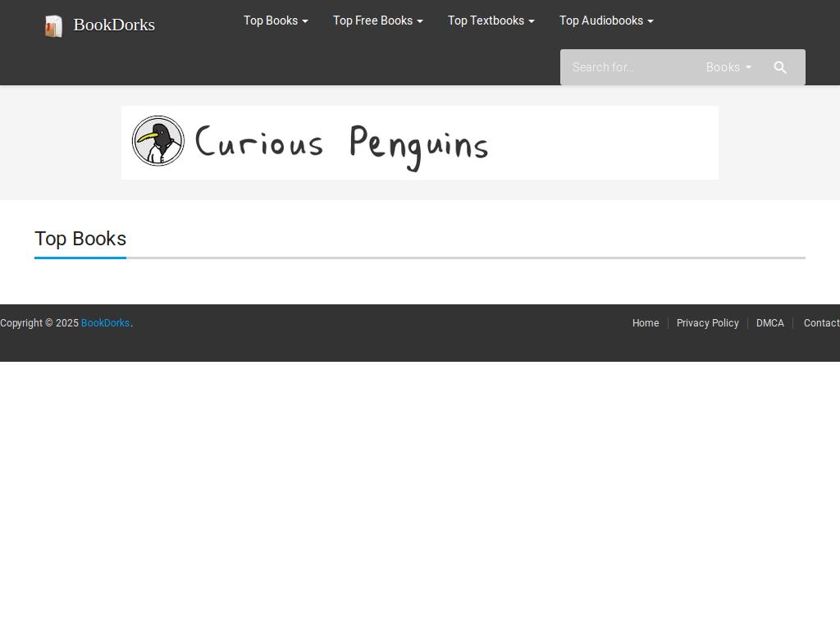The width and height of the screenshot is (840, 630).
Task: Open the Top Books dropdown menu
Action: pos(276,21)
